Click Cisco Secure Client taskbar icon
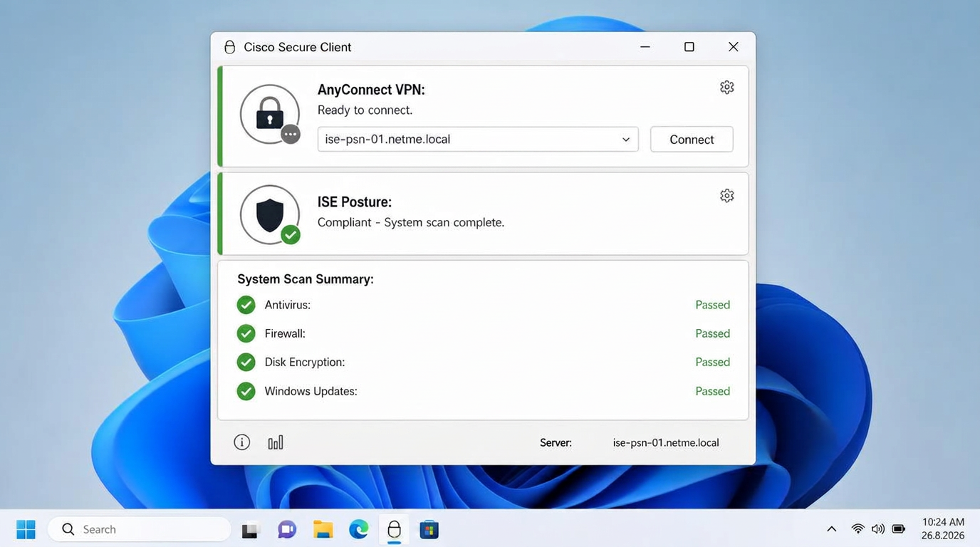Viewport: 980px width, 547px height. [394, 529]
